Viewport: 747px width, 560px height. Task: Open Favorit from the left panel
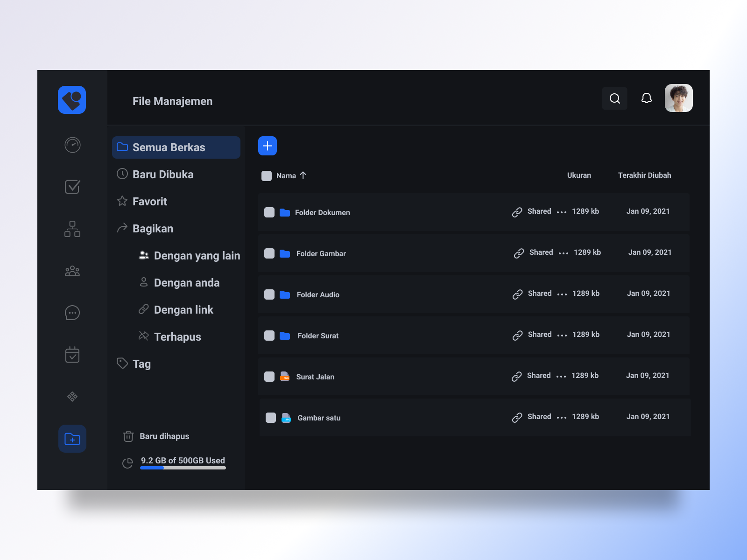click(x=149, y=201)
